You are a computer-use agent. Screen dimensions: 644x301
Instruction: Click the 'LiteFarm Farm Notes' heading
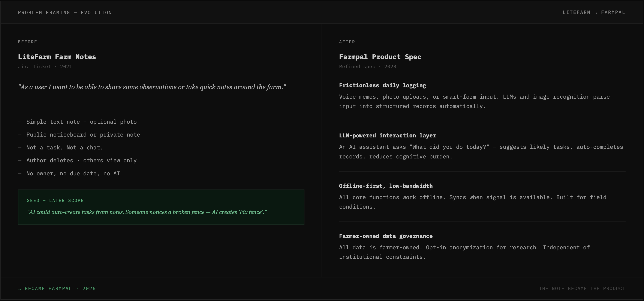[x=57, y=57]
